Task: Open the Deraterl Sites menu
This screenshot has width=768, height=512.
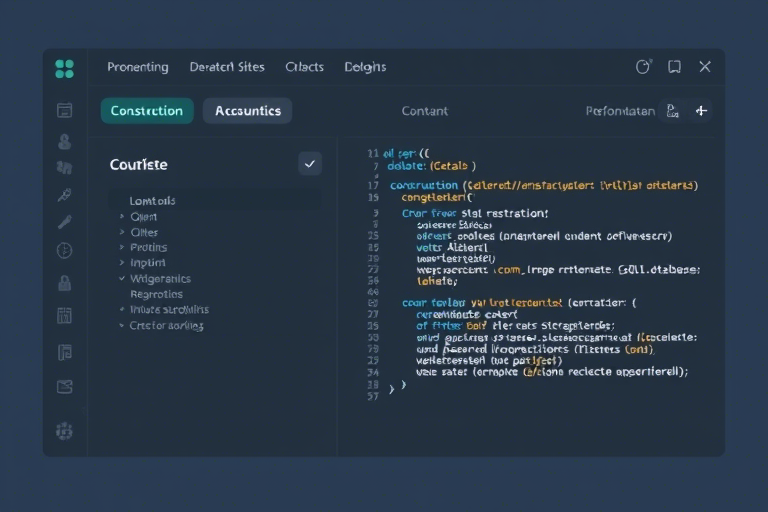Action: click(x=227, y=67)
